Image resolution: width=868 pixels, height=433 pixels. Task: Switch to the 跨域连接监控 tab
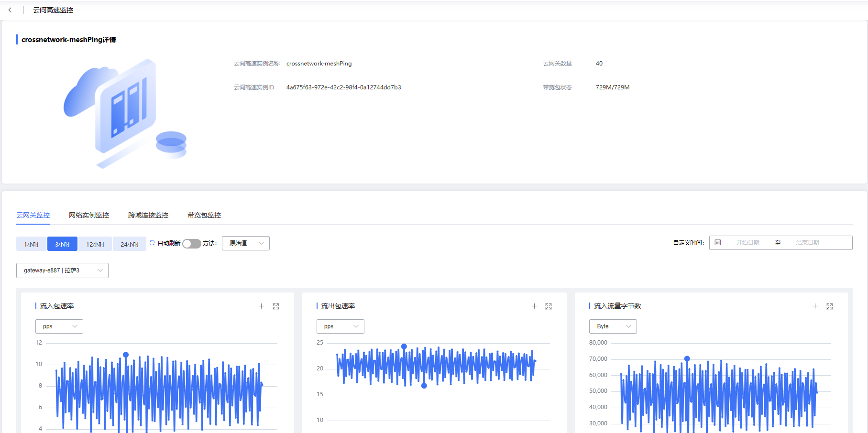148,215
